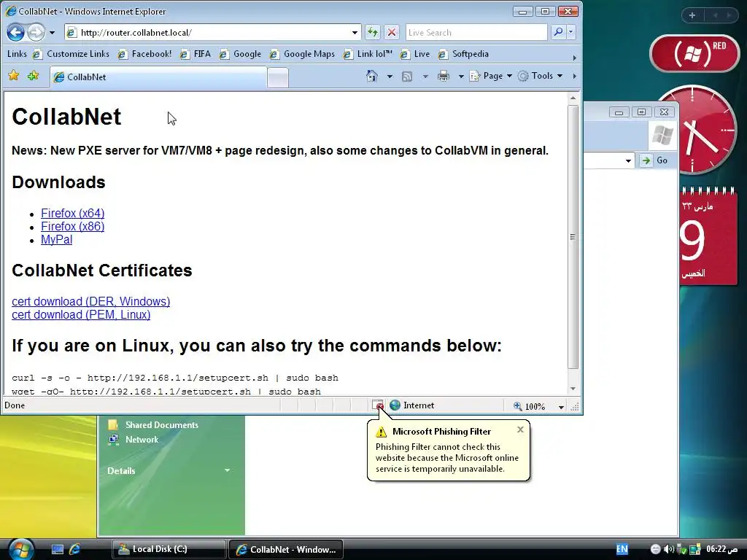Open the Link lol links bar shortcut

point(368,54)
